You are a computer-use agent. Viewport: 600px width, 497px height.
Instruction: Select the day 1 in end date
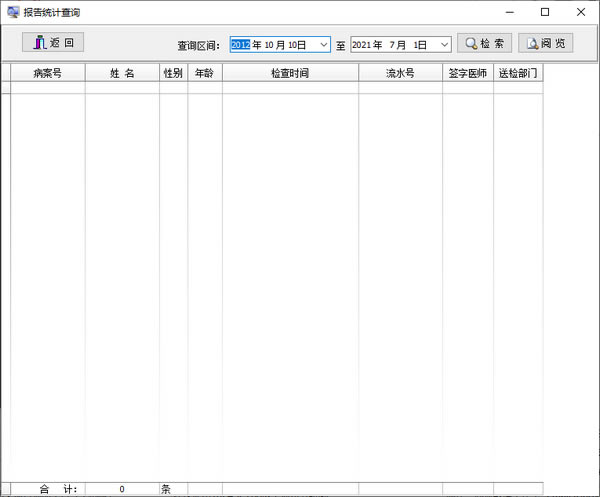416,45
